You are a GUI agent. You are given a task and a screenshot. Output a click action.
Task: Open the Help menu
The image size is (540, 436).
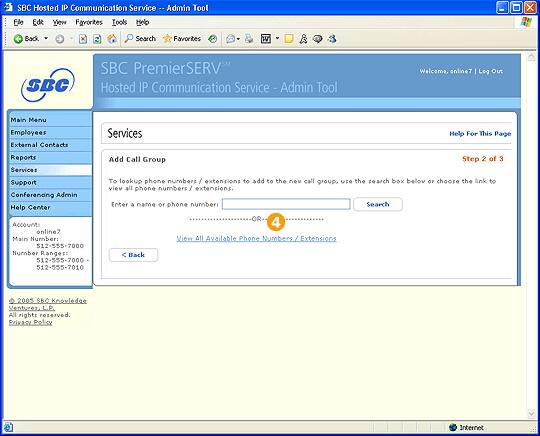tap(142, 22)
